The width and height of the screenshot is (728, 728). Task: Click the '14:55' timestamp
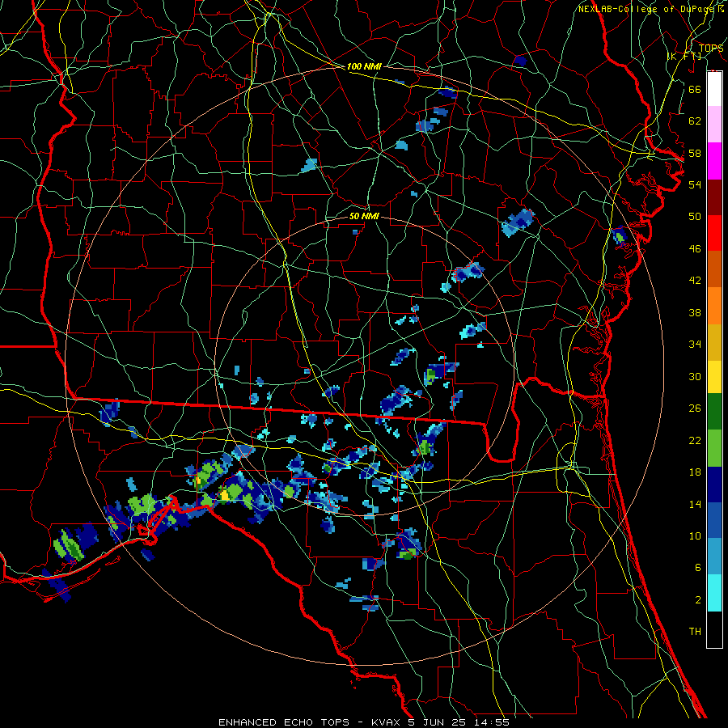(x=492, y=722)
